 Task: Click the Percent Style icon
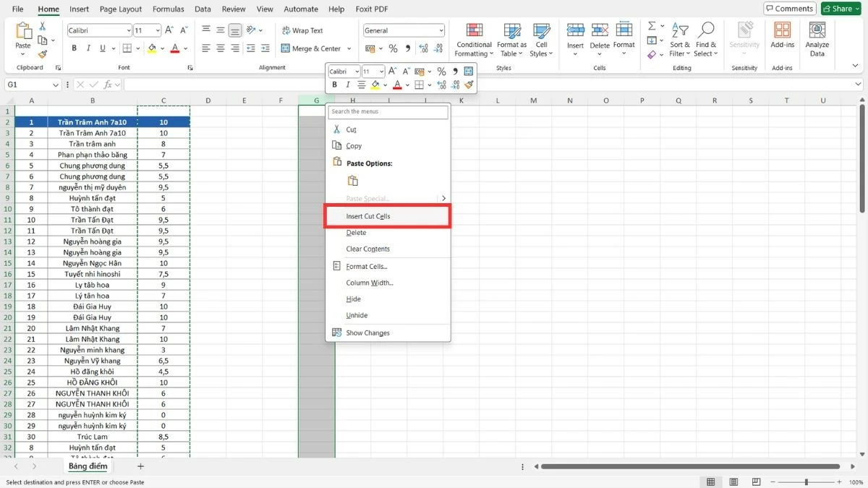[394, 48]
